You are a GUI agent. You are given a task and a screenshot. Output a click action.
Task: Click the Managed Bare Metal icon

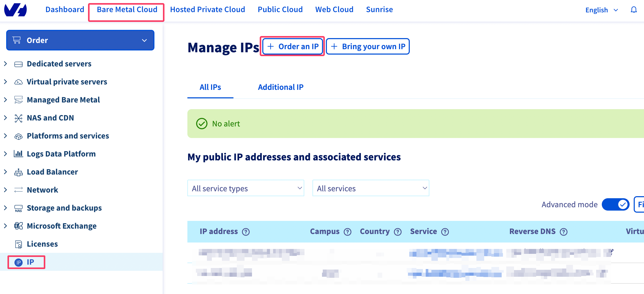pos(19,100)
